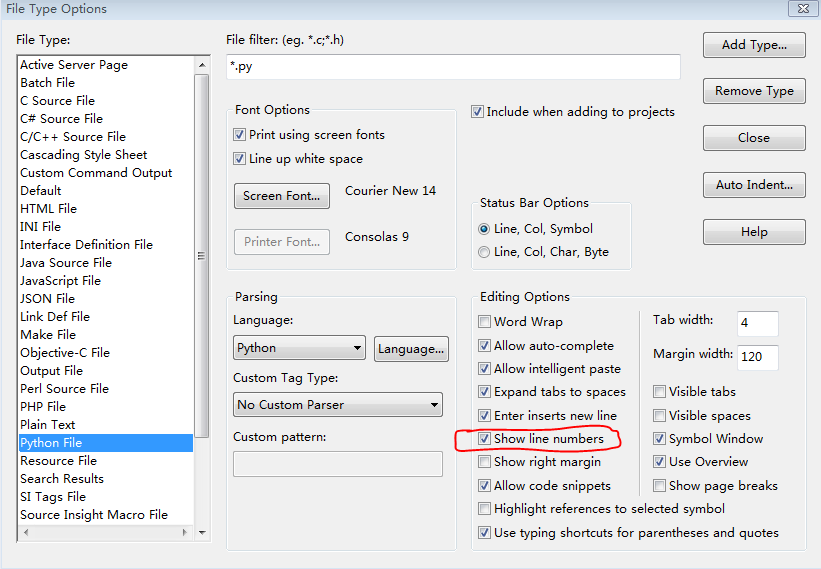Click the Language... button
The image size is (821, 569).
pos(411,349)
